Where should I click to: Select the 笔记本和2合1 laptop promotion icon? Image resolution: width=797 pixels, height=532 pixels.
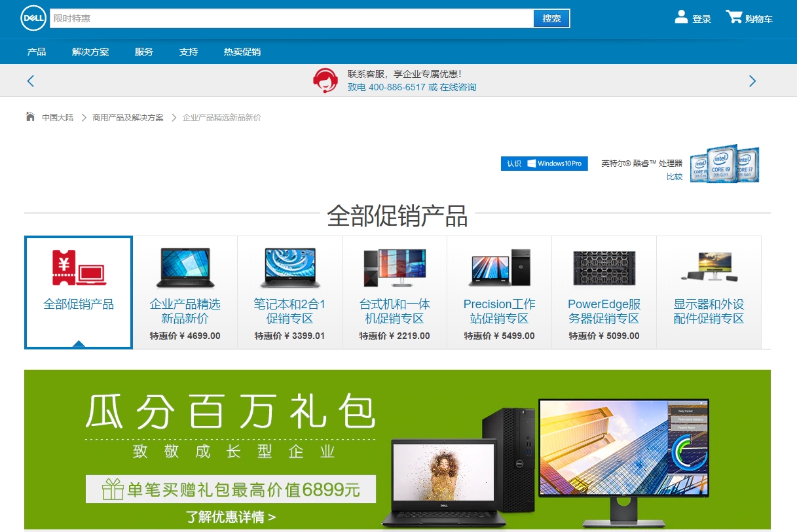[x=289, y=267]
